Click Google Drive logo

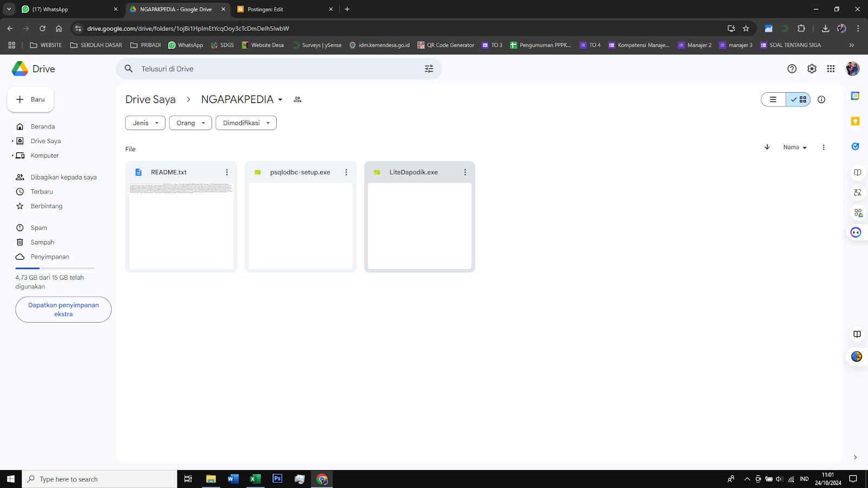(x=33, y=69)
